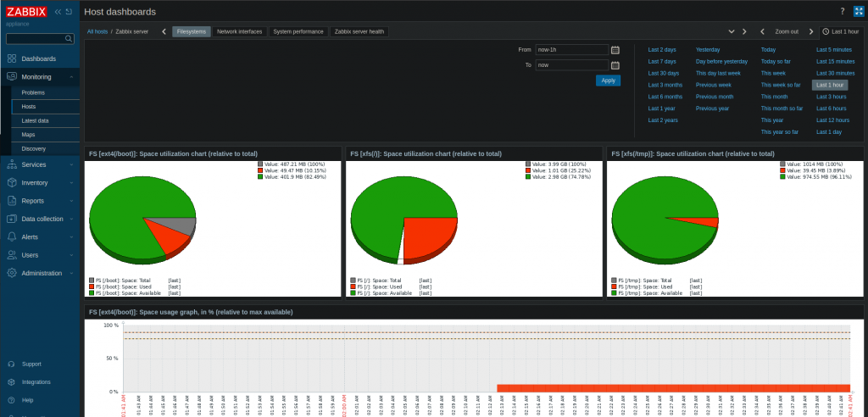Open Discovery under Monitoring
The image size is (868, 417).
point(34,149)
